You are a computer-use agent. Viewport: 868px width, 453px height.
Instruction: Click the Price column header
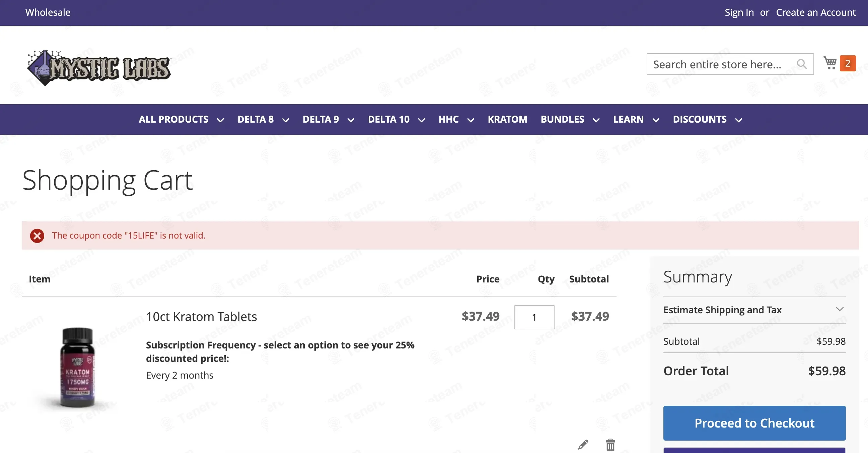488,279
